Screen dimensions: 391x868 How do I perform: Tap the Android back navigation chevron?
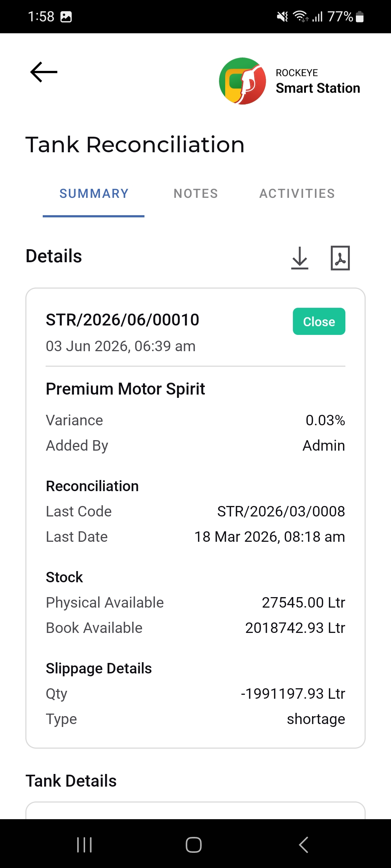[x=303, y=845]
